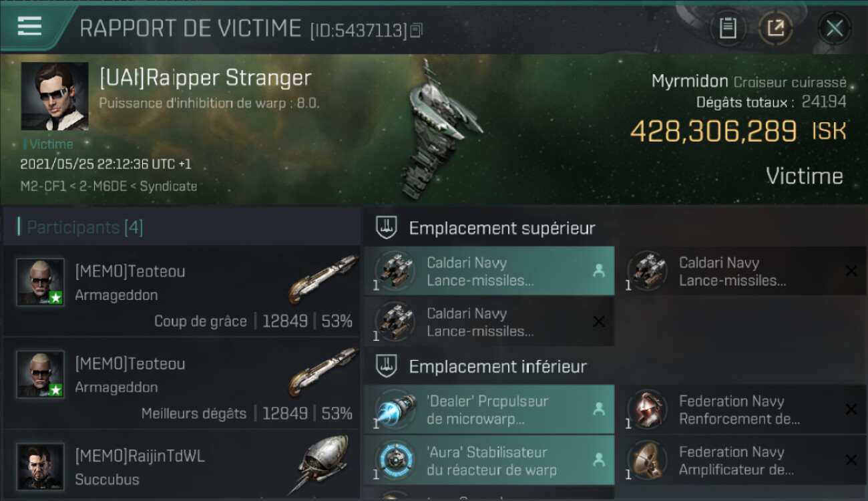Select the 'Aura' Stabilisateur du réacteur module
Viewport: 868px width, 501px height.
click(489, 460)
